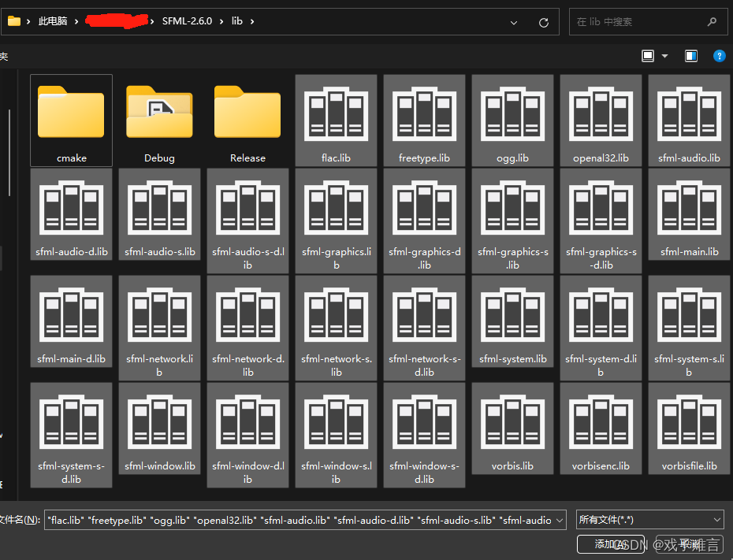Select the sfml-system-s-d.lib file
The height and width of the screenshot is (560, 733).
[x=71, y=435]
